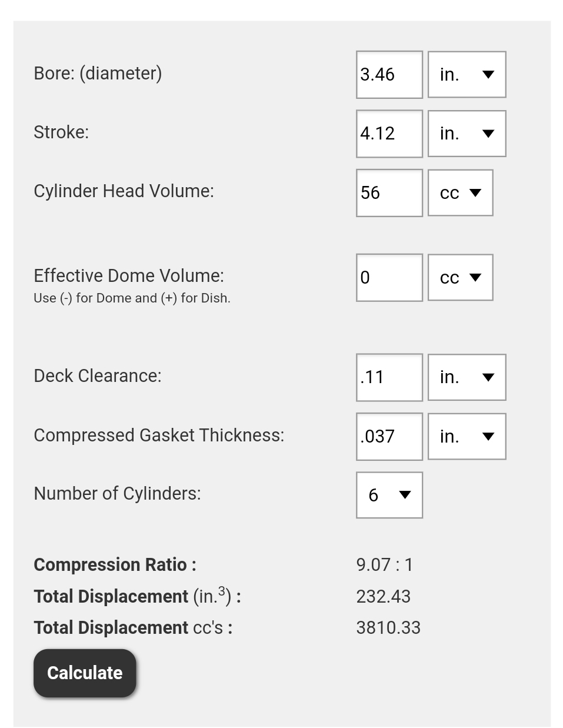Focus the Cylinder Head Volume input
Screen dimensions: 563x728
[389, 193]
